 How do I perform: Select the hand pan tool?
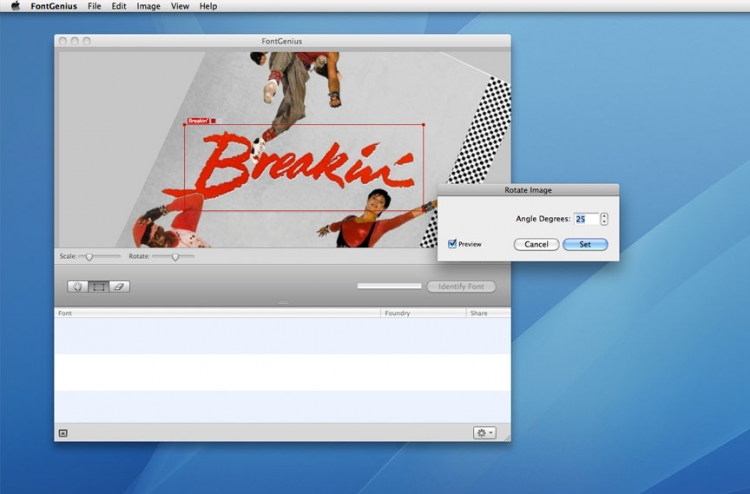pyautogui.click(x=77, y=286)
